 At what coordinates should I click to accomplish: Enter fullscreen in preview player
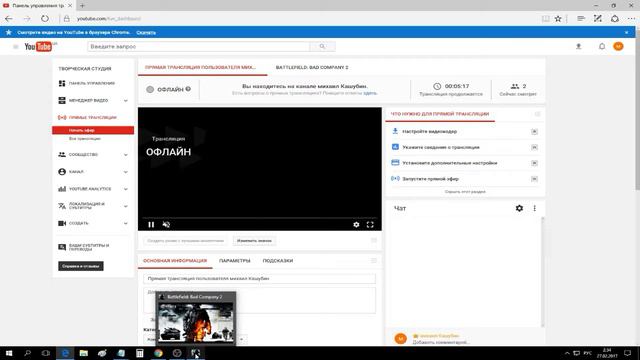click(x=370, y=224)
